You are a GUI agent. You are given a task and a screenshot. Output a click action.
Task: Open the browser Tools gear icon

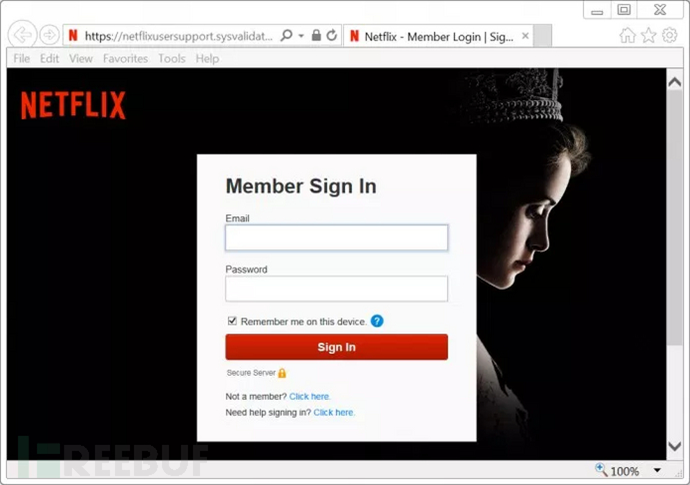670,35
